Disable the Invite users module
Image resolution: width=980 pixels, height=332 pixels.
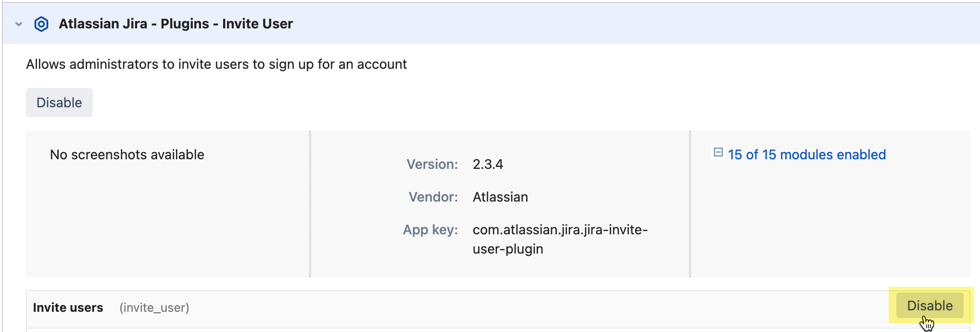930,306
